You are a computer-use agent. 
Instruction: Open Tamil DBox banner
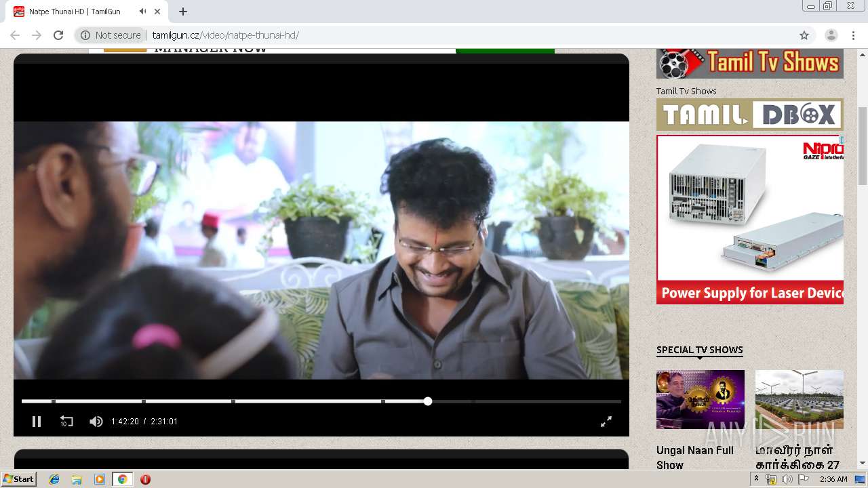point(750,115)
